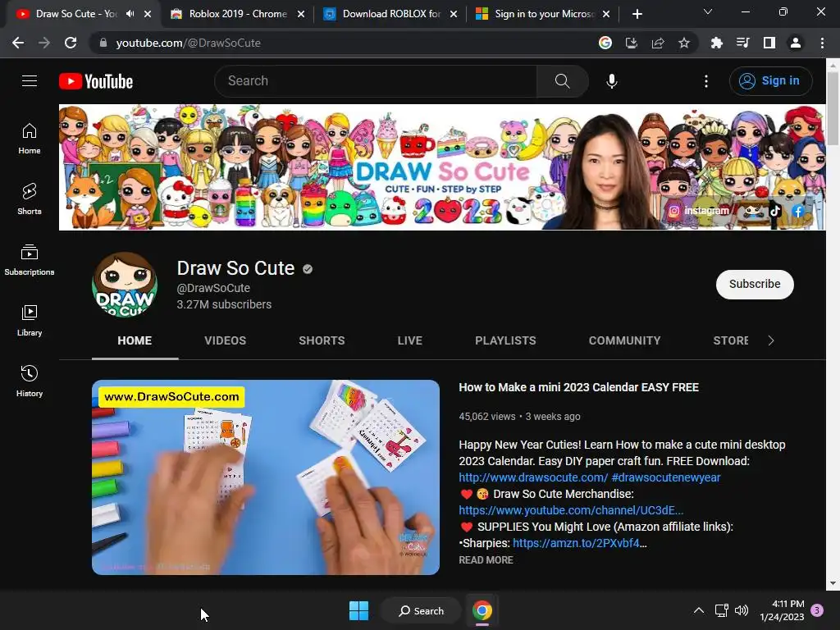This screenshot has height=630, width=840.
Task: Click the YouTube logo
Action: click(96, 81)
